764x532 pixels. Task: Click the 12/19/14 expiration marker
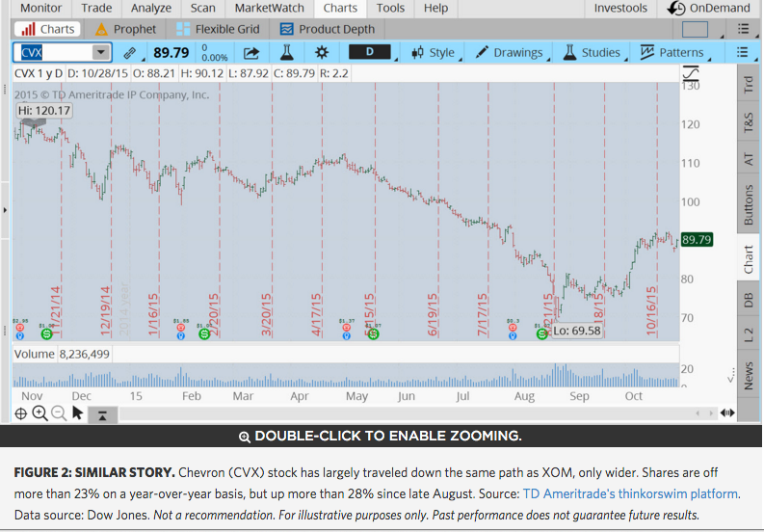(105, 310)
